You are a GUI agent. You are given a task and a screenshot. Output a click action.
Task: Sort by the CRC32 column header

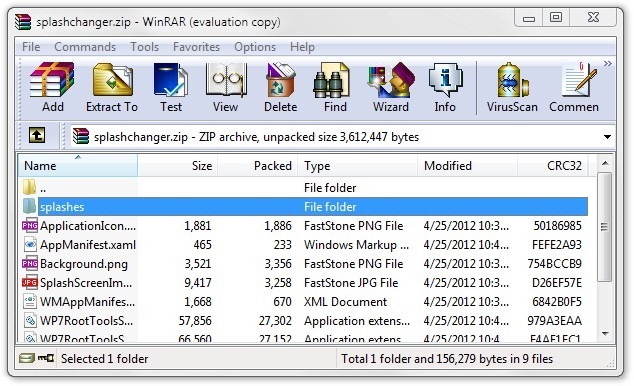pos(553,165)
